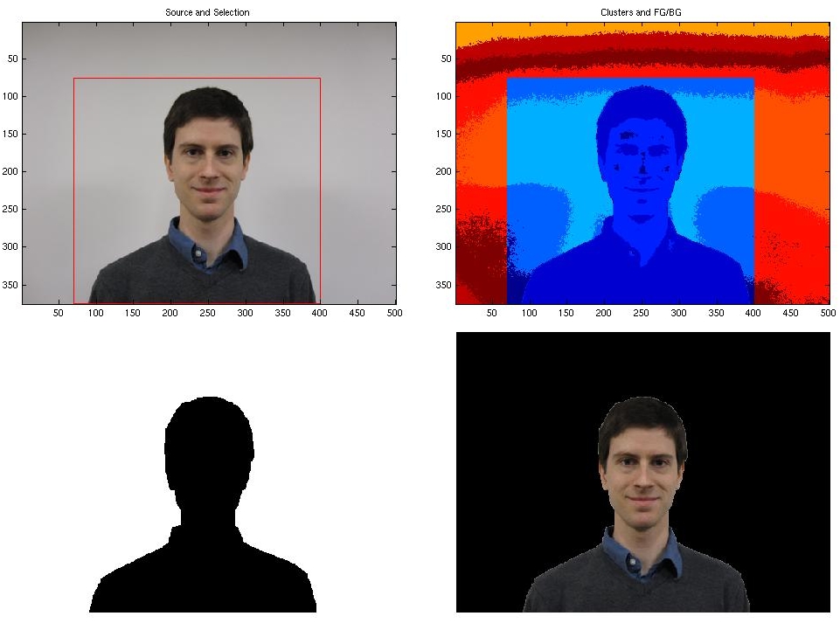Click the "Clusters and FG/BG" plot title
The image size is (840, 623).
coord(641,12)
